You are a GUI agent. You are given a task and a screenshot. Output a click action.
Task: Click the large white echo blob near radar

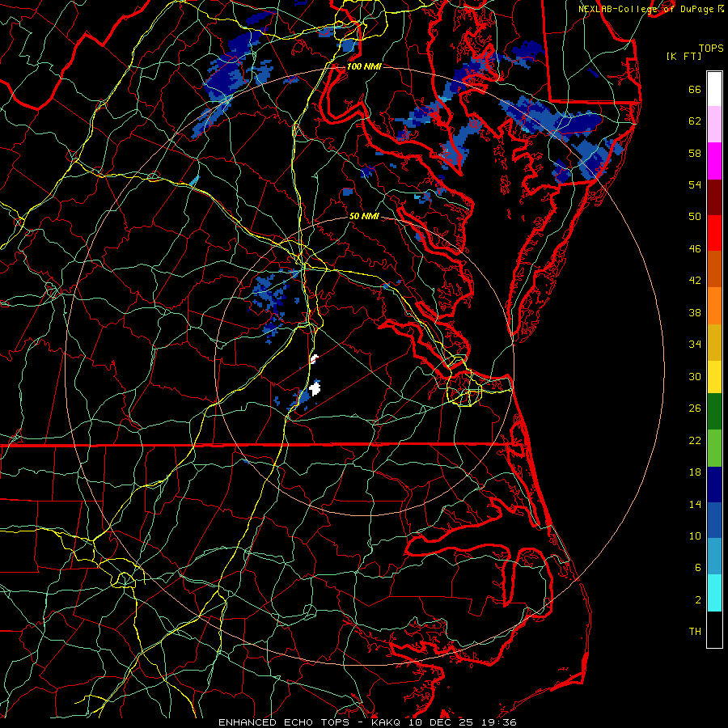point(315,388)
